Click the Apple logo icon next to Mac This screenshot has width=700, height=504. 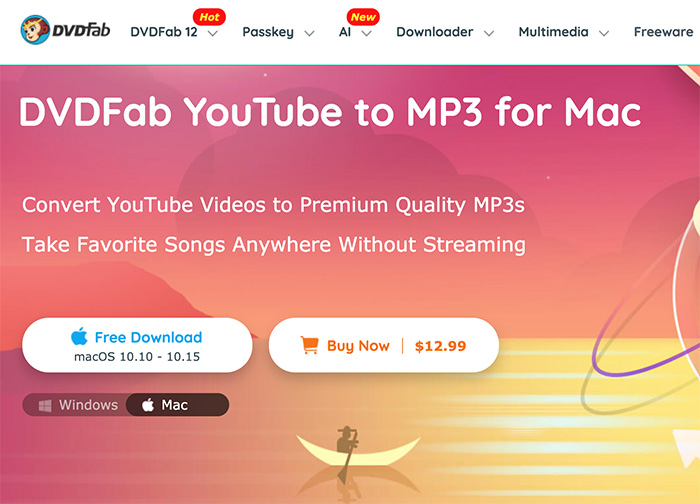point(148,405)
